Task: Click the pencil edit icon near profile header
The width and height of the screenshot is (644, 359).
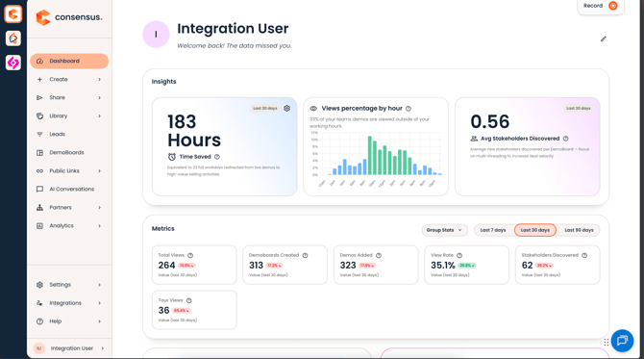Action: point(604,39)
